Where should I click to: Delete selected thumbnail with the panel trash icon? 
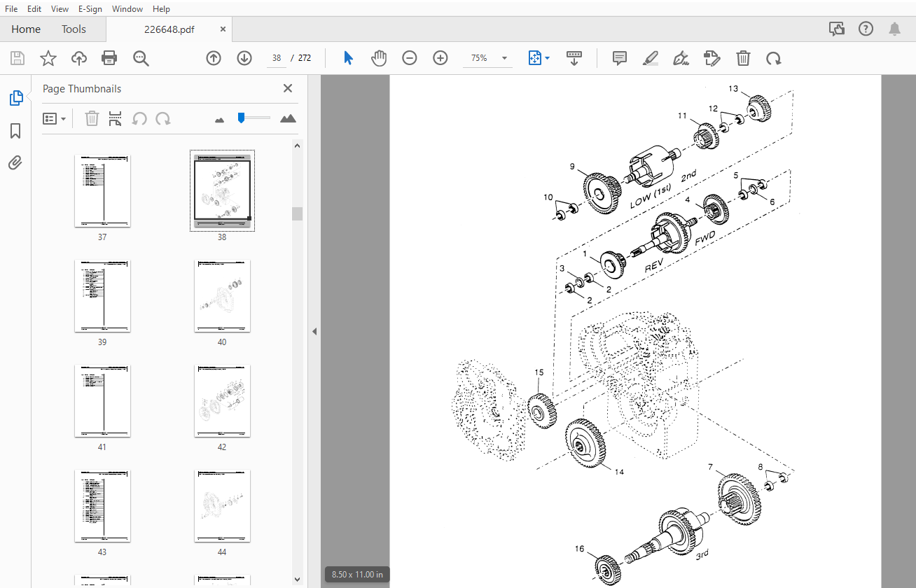pyautogui.click(x=92, y=118)
